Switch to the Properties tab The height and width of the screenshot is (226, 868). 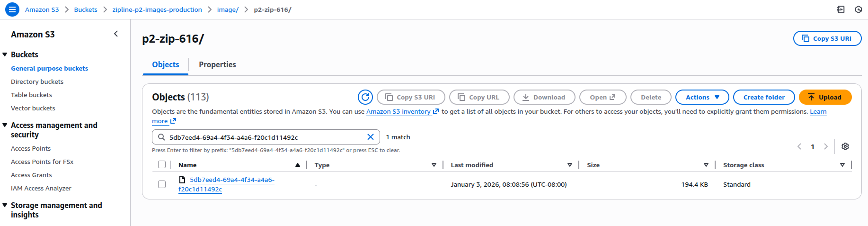[x=217, y=64]
